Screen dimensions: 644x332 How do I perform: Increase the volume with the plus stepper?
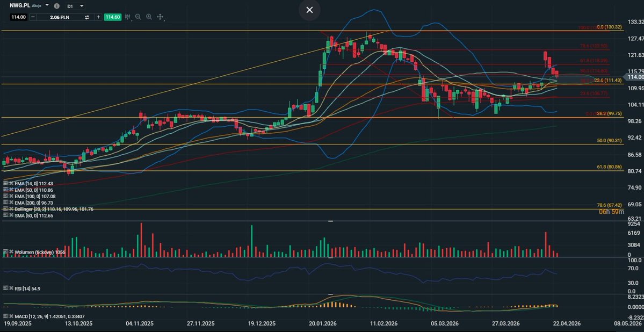click(98, 17)
